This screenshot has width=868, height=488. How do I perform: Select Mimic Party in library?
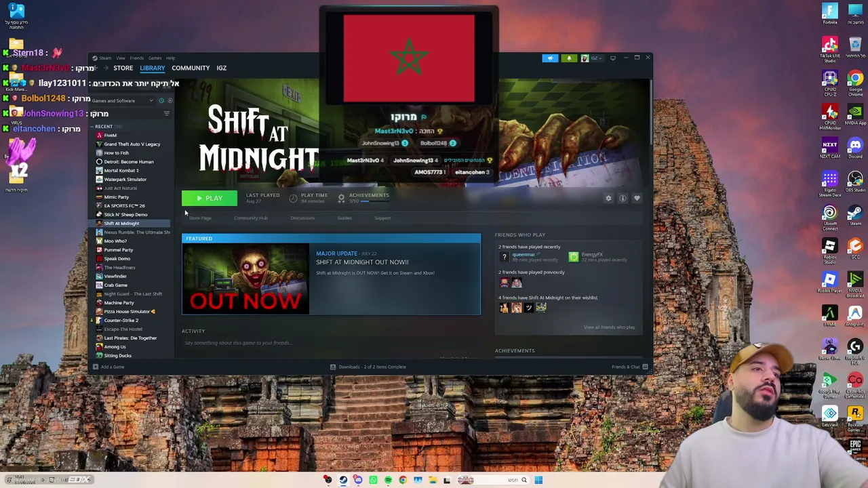(x=116, y=197)
